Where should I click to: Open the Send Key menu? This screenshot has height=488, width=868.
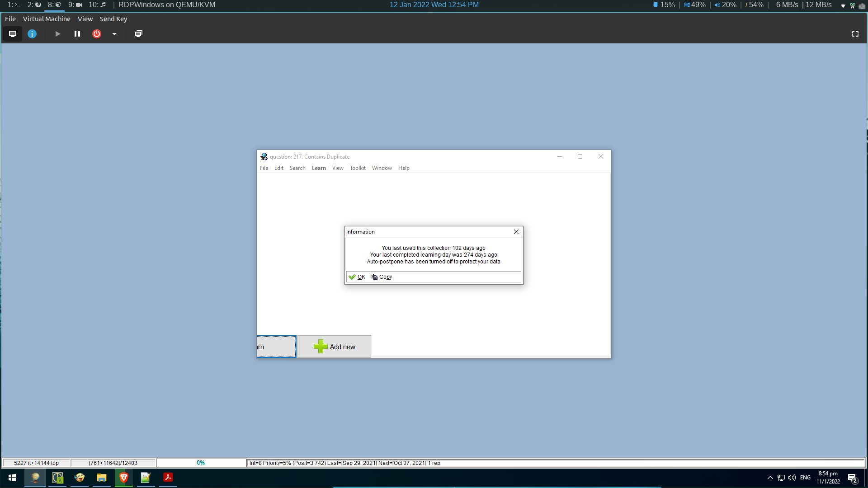coord(113,19)
